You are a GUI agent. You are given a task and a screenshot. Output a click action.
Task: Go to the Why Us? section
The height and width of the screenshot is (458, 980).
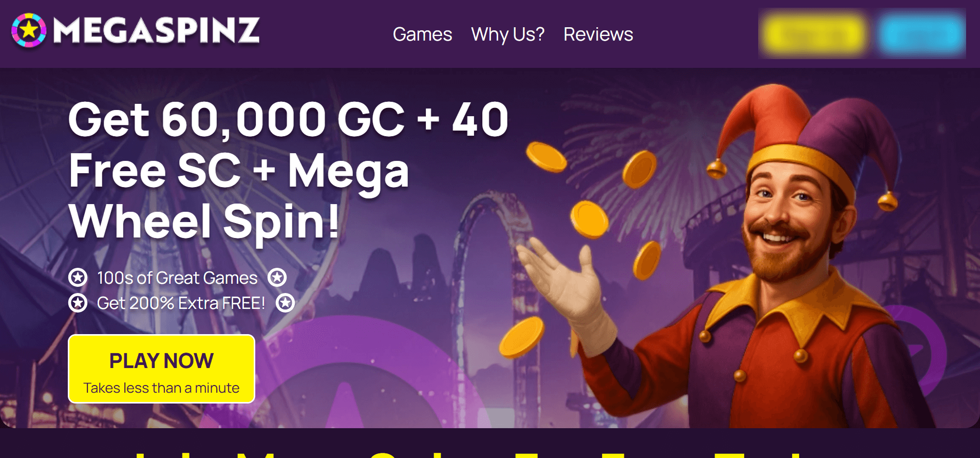tap(507, 34)
